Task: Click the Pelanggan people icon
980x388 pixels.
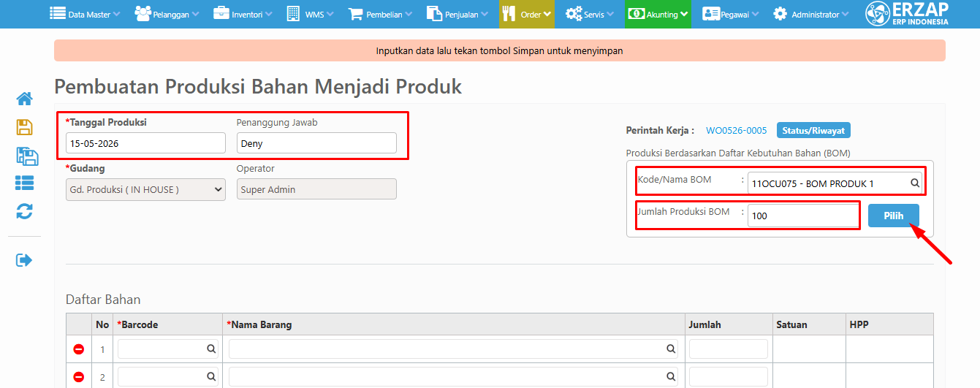Action: 143,13
